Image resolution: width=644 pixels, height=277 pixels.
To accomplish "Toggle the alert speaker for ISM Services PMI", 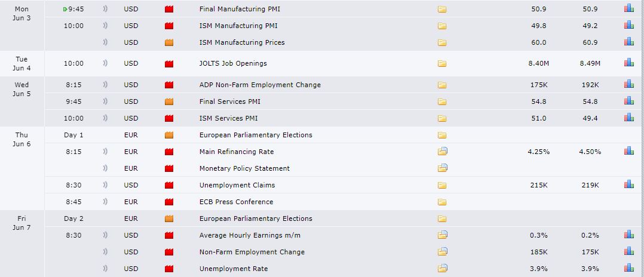I will (x=105, y=118).
